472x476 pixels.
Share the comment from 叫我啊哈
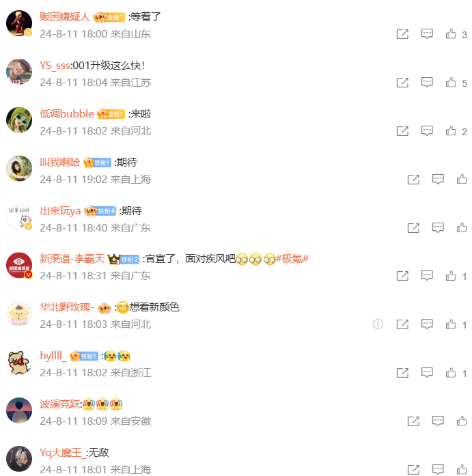pos(413,180)
